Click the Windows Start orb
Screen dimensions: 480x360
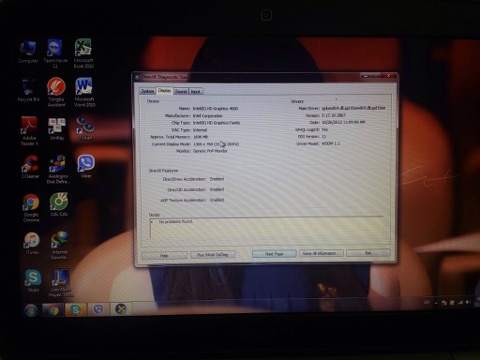[31, 310]
